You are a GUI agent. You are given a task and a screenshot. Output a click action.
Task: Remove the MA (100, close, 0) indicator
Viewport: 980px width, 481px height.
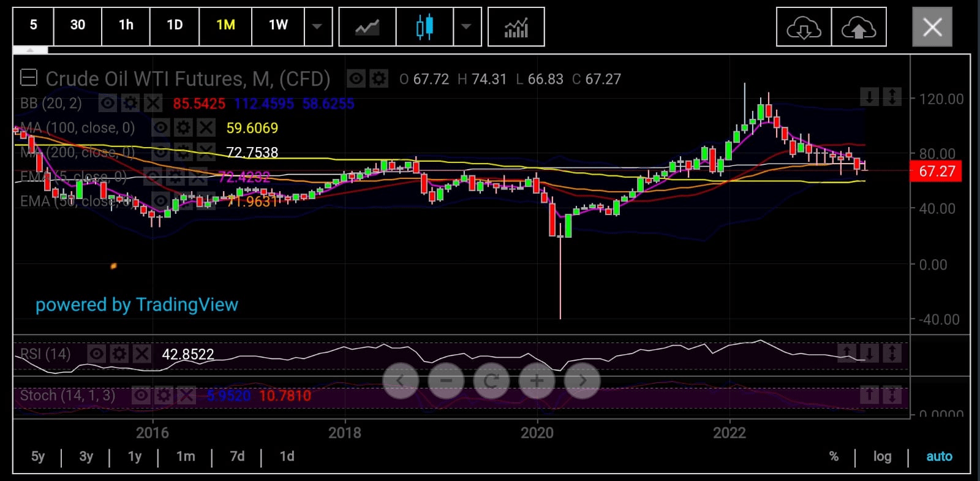tap(206, 127)
